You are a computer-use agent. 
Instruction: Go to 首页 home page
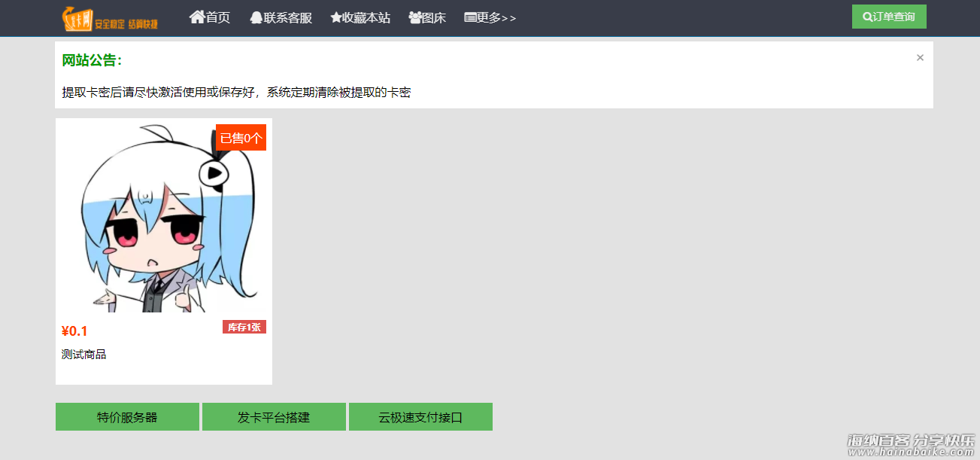point(210,17)
